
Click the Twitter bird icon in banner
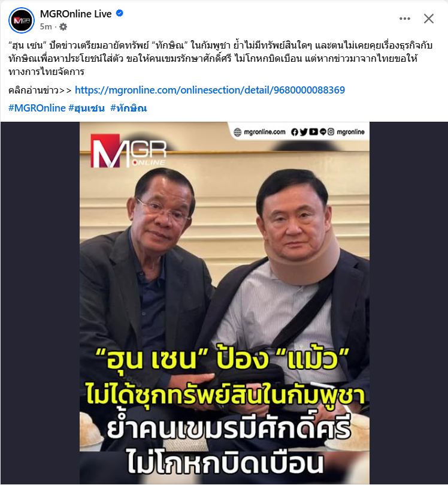(304, 132)
